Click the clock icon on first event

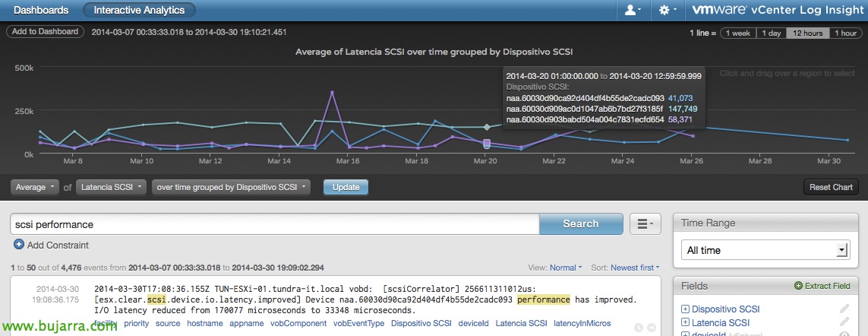point(637,328)
